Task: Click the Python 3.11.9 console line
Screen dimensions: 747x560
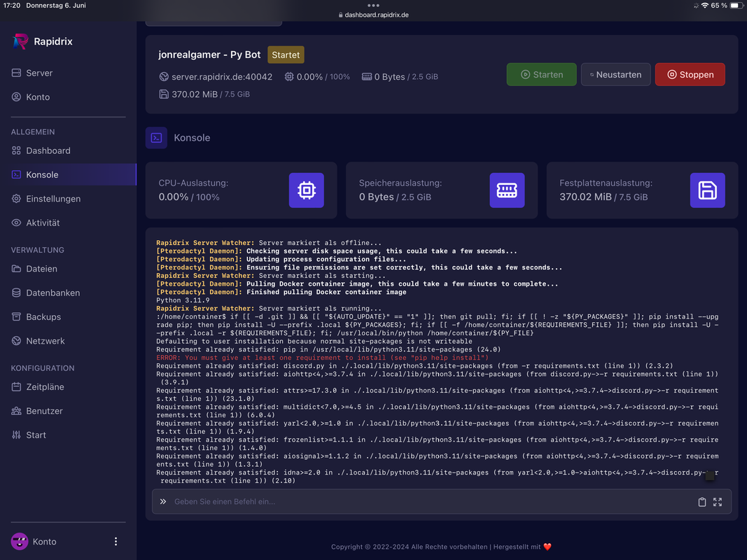Action: [183, 300]
